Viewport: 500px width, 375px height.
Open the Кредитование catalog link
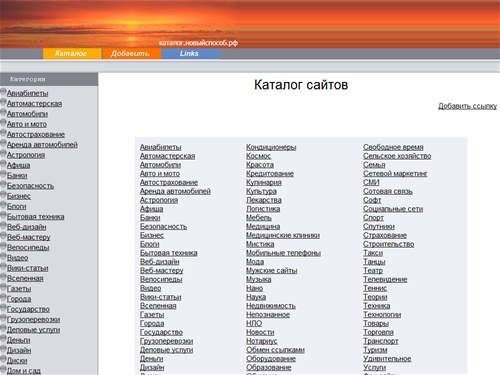click(270, 174)
